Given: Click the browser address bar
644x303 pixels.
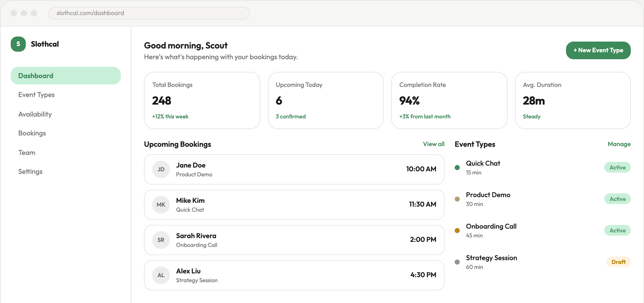Looking at the screenshot, I should pos(149,13).
